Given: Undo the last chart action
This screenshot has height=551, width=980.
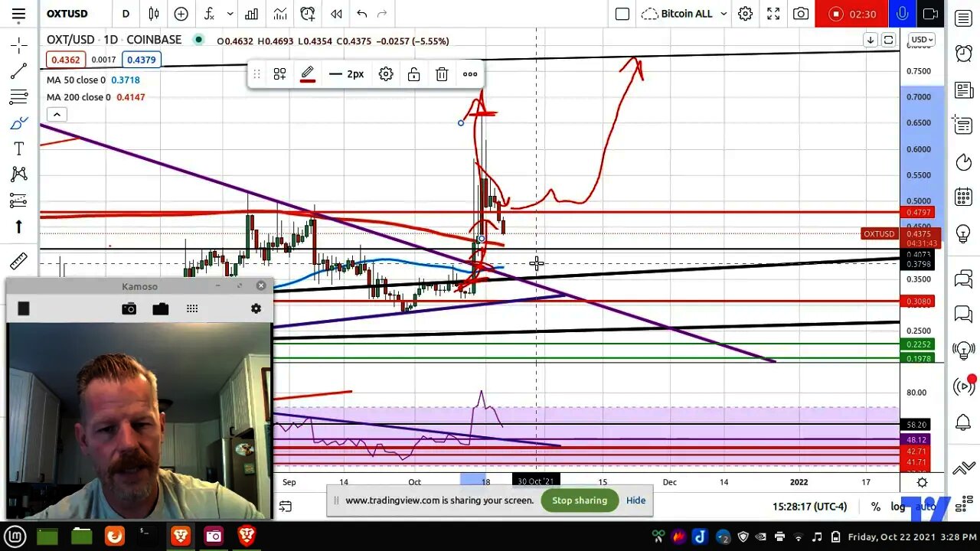Looking at the screenshot, I should coord(361,14).
